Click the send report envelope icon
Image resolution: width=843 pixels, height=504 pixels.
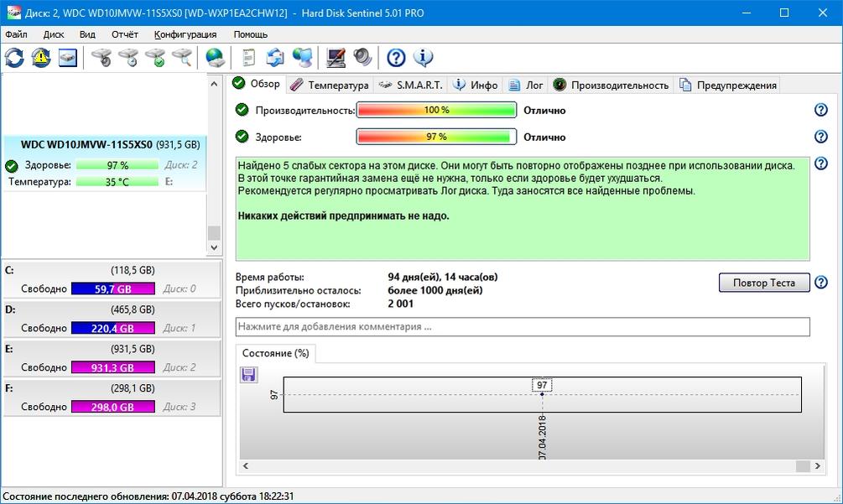(275, 58)
